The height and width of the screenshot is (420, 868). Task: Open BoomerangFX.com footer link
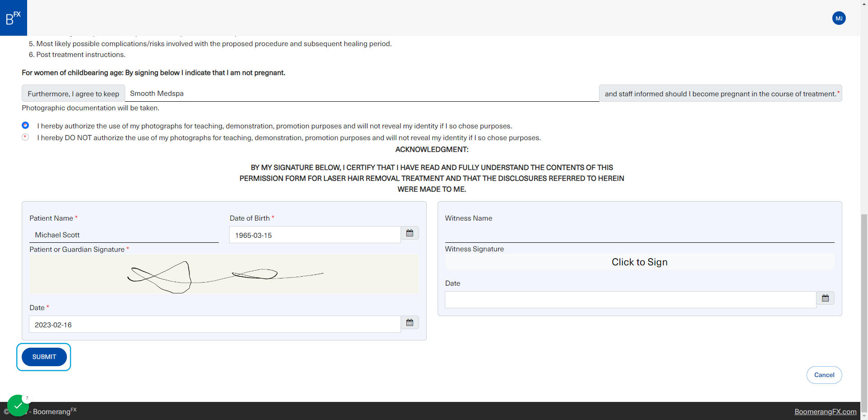pyautogui.click(x=826, y=411)
